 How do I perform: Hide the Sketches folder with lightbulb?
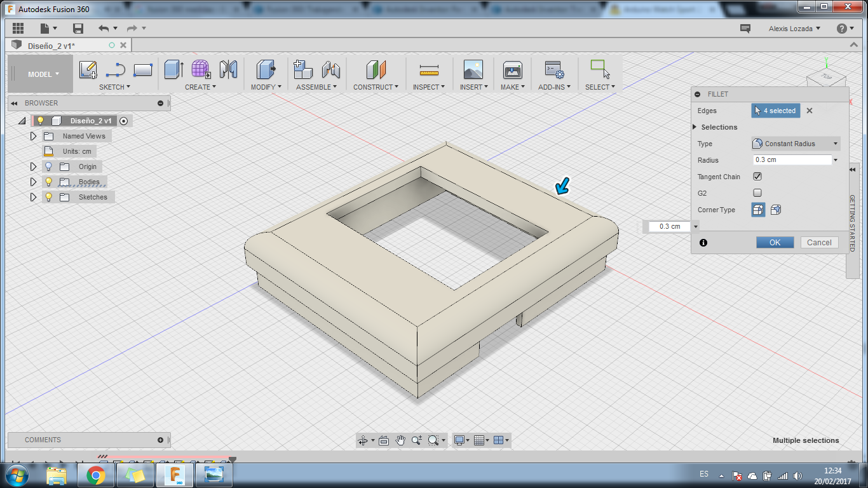(48, 197)
